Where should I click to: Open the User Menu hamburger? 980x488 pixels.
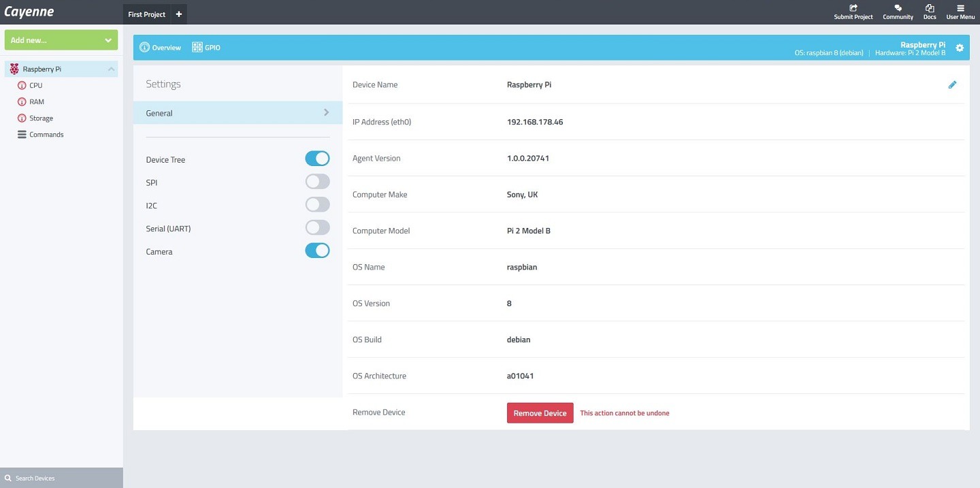pyautogui.click(x=960, y=12)
